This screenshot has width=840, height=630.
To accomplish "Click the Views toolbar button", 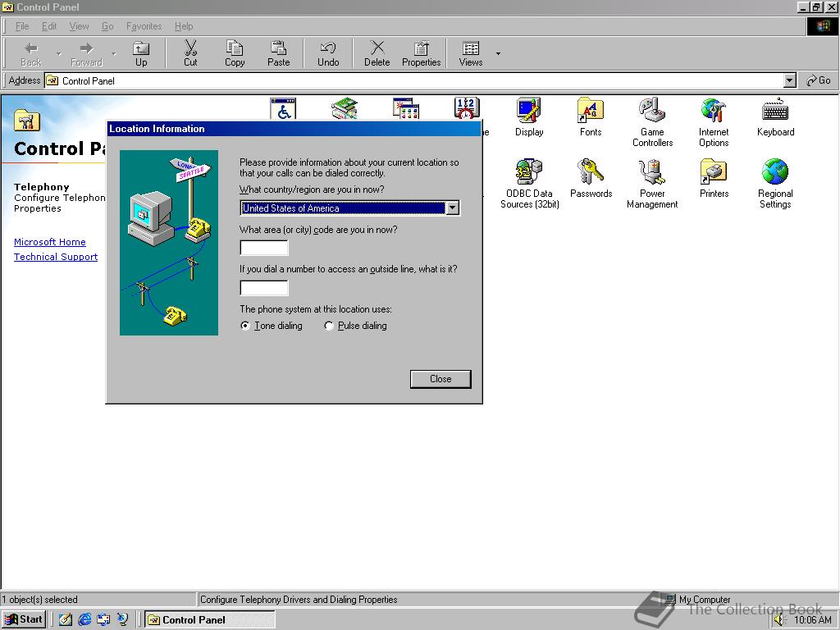I will 471,53.
